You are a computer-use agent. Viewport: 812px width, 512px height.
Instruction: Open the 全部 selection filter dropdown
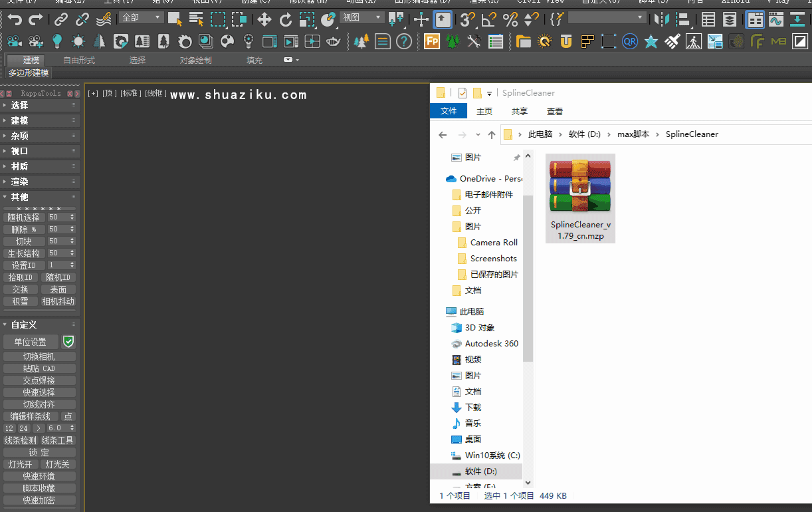click(x=142, y=18)
